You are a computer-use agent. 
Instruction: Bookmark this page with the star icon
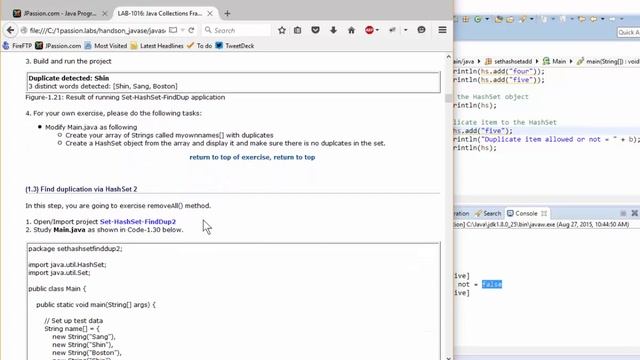[x=282, y=30]
